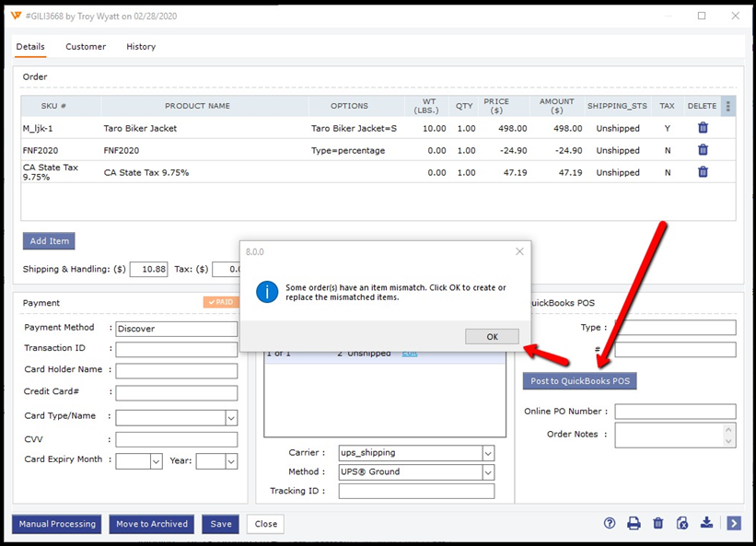The height and width of the screenshot is (546, 756).
Task: Open the Carrier ups_shipping dropdown
Action: [x=488, y=453]
